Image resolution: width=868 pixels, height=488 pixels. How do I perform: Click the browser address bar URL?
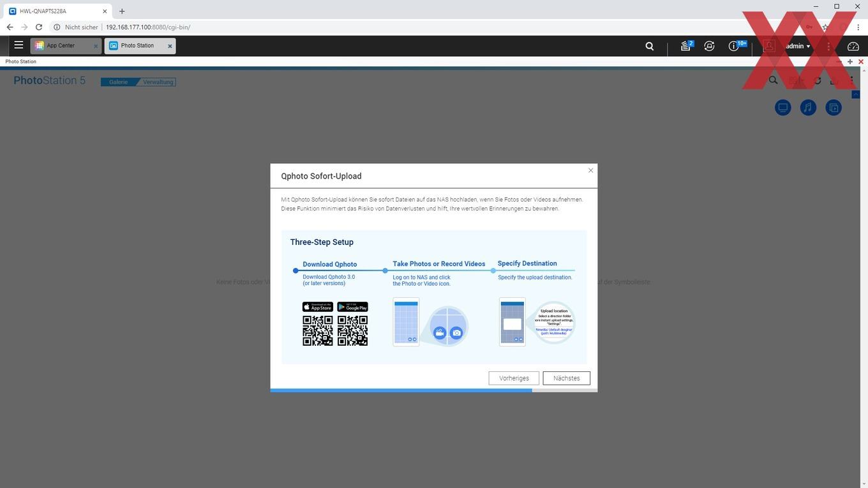tap(148, 27)
